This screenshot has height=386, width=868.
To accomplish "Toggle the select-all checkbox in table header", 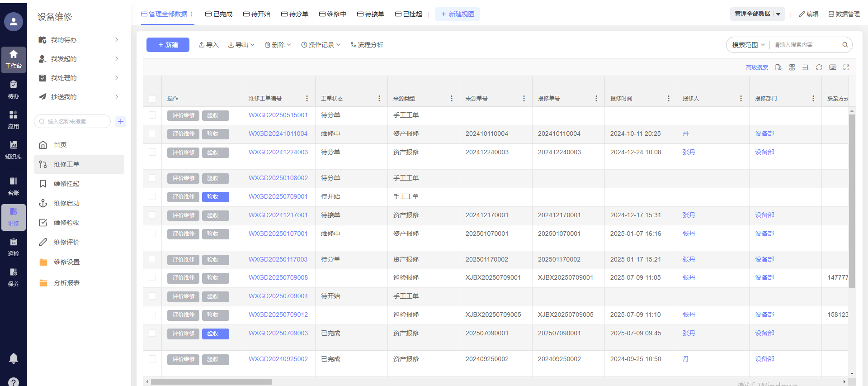I will pos(152,99).
